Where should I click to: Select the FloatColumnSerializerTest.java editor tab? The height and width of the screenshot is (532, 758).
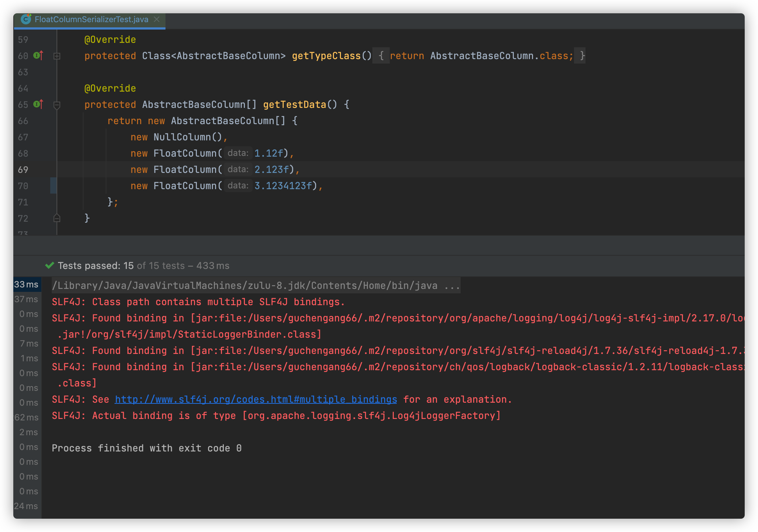point(91,19)
